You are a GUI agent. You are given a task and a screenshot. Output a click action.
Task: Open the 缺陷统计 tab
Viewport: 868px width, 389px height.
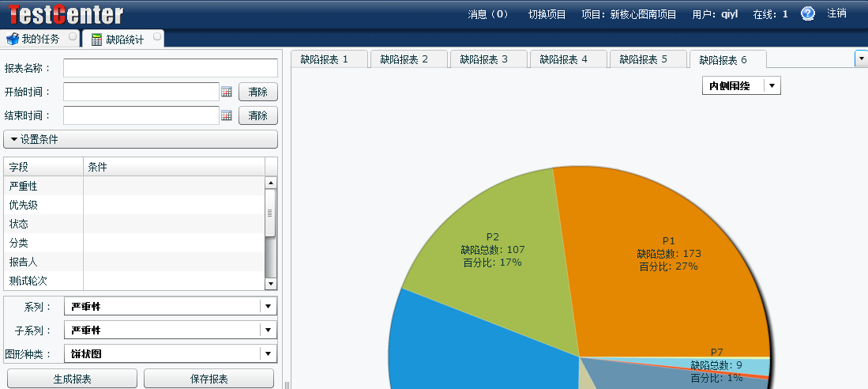pos(125,40)
